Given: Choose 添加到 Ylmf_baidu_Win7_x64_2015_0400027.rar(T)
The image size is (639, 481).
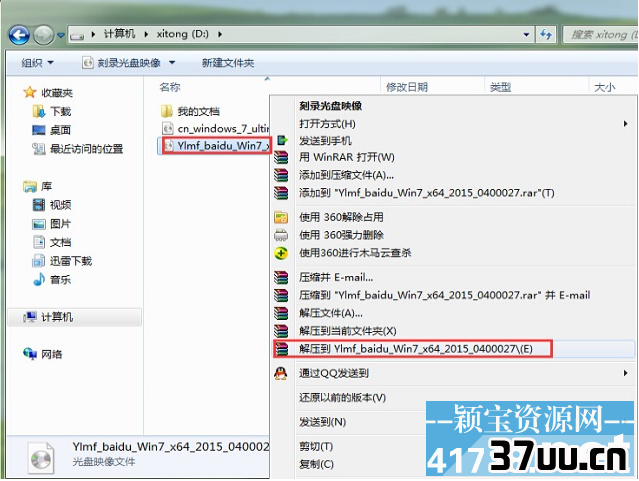Looking at the screenshot, I should coord(427,193).
